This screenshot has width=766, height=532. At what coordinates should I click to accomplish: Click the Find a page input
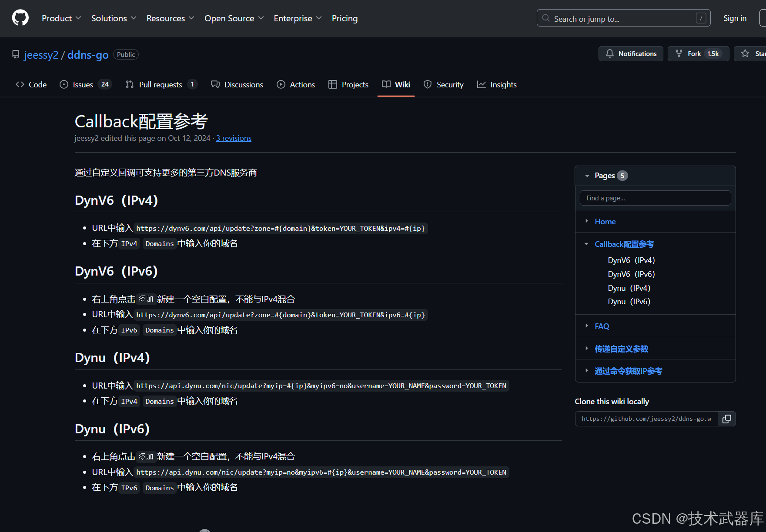[x=655, y=198]
